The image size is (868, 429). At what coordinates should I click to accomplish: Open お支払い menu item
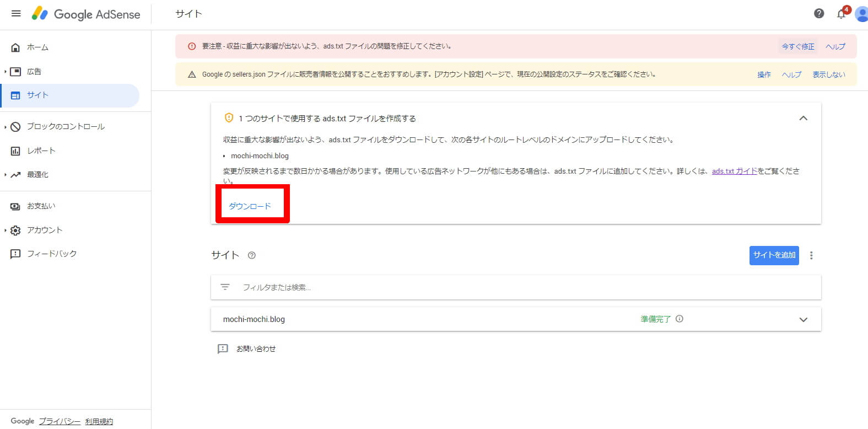click(x=41, y=206)
